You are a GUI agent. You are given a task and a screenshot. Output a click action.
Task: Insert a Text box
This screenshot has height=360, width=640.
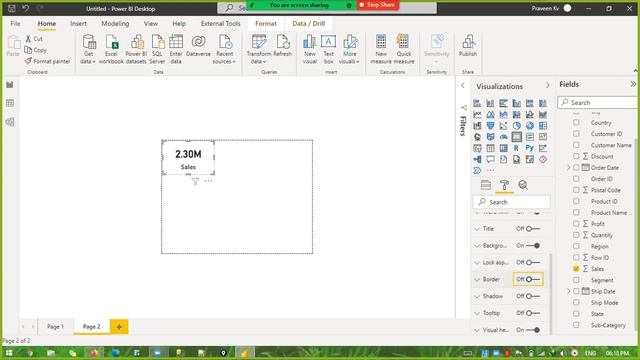329,49
